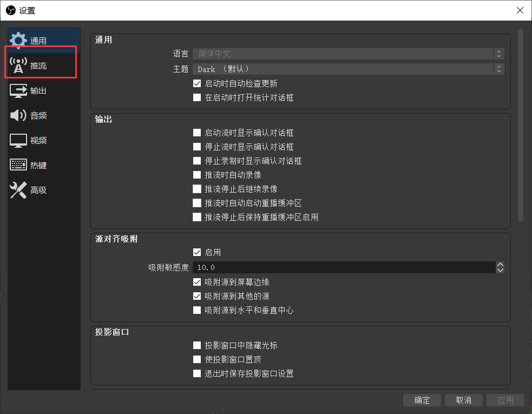The height and width of the screenshot is (414, 532).
Task: Open Hotkeys (热键) keyboard icon
Action: (x=18, y=165)
